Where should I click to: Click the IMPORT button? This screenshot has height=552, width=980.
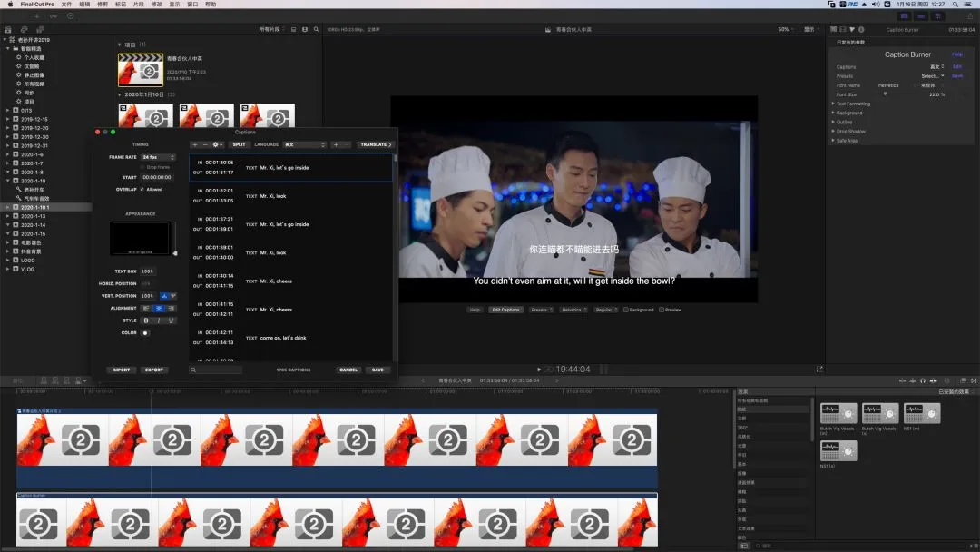click(x=122, y=370)
